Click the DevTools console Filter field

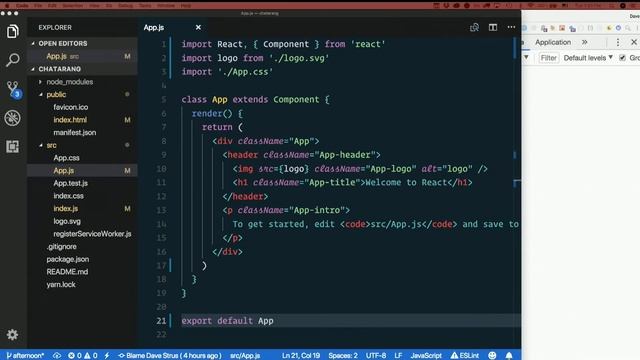[549, 58]
